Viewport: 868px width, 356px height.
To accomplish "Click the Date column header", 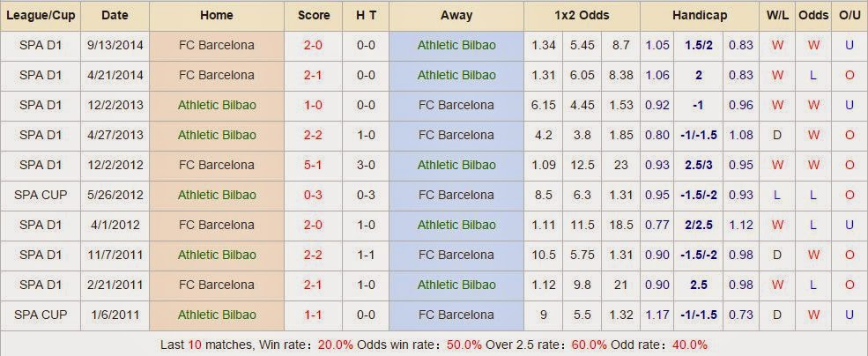I will (115, 16).
